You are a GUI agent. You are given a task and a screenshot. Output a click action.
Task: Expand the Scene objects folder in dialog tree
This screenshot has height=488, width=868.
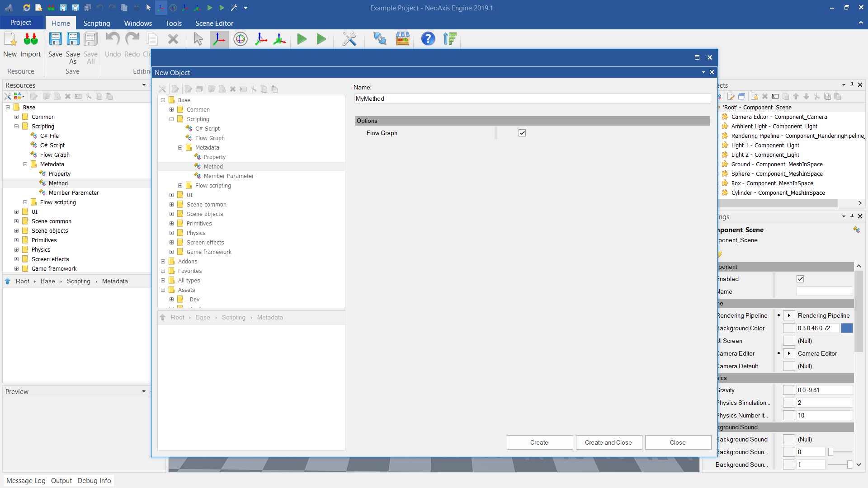pyautogui.click(x=172, y=214)
